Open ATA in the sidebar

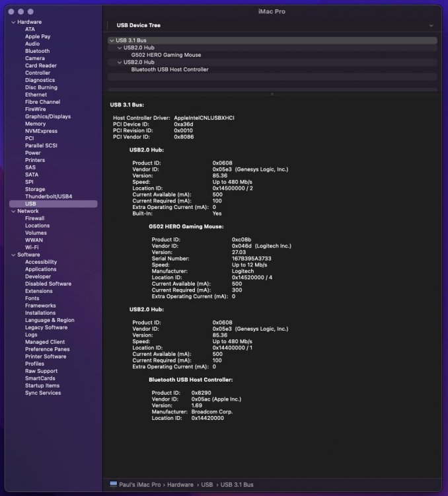(30, 29)
